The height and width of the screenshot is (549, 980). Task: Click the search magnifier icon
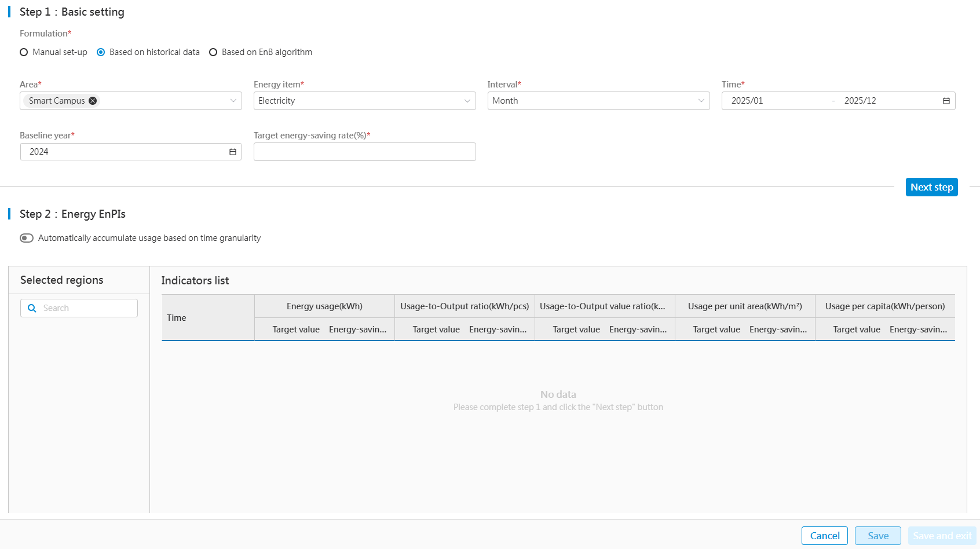click(x=32, y=308)
